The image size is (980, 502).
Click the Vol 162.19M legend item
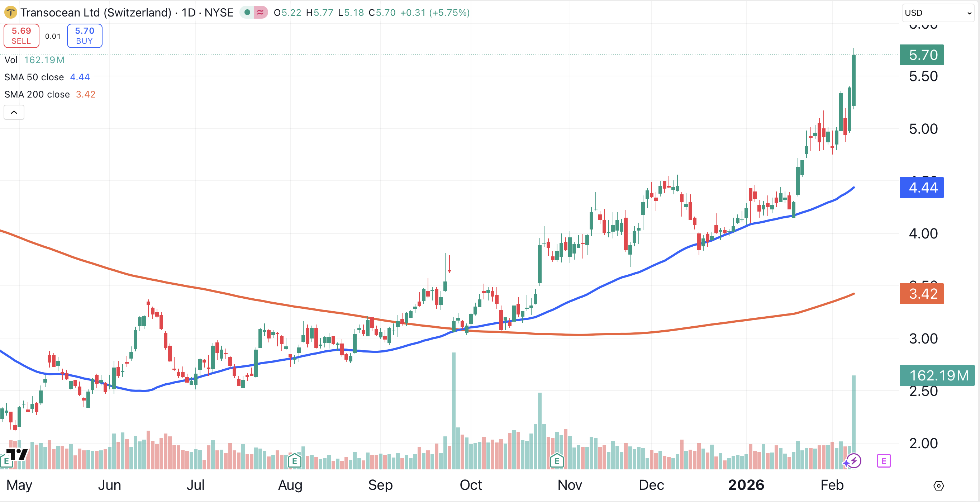[x=34, y=60]
